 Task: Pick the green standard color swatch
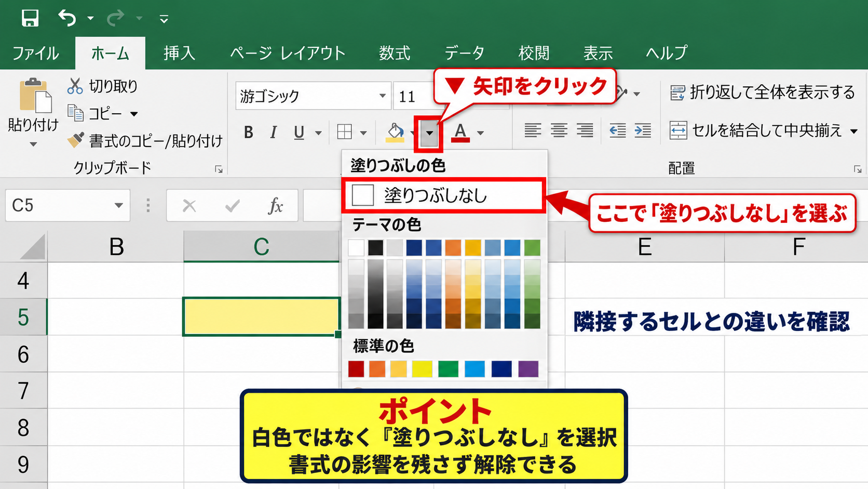click(x=448, y=369)
